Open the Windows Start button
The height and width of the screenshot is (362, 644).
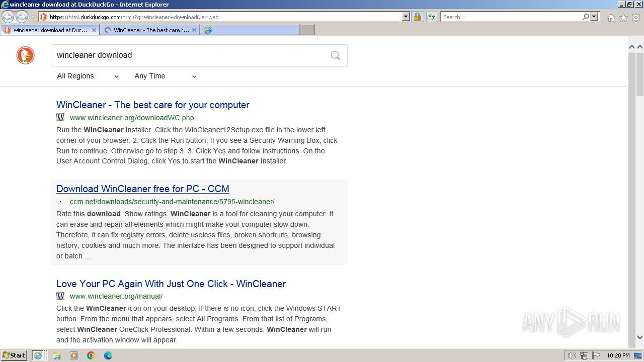14,355
